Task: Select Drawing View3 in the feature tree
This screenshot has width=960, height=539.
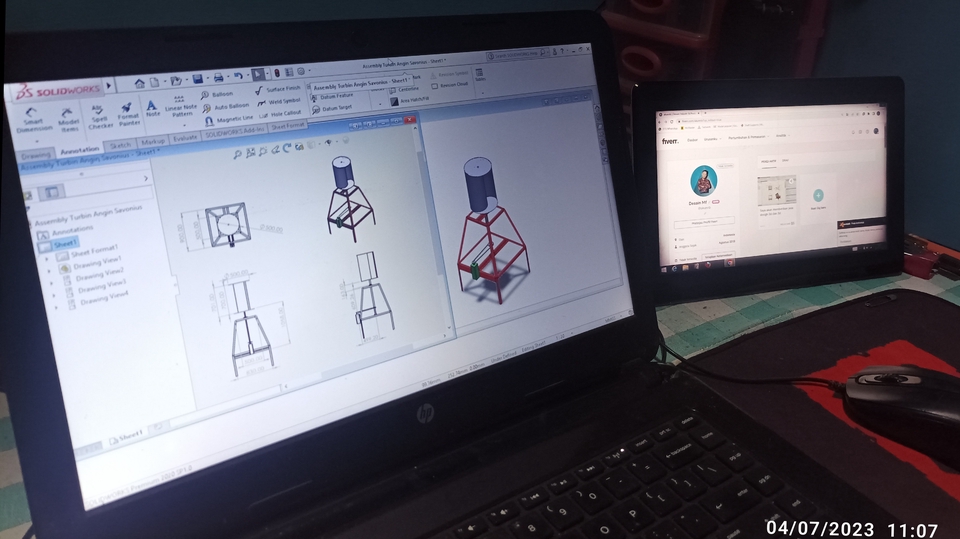Action: pos(99,285)
